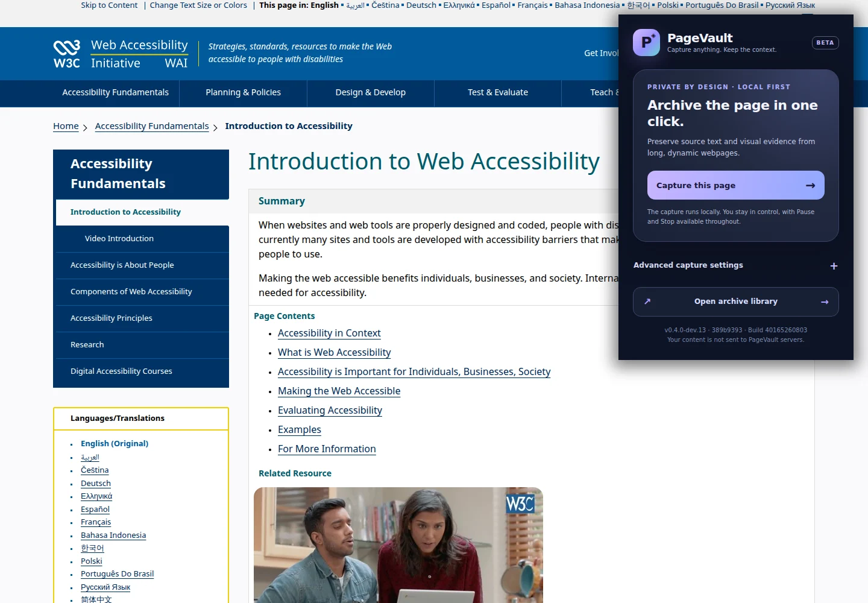Select Introduction to Accessibility in sidebar
Viewport: 868px width, 603px height.
(x=142, y=212)
